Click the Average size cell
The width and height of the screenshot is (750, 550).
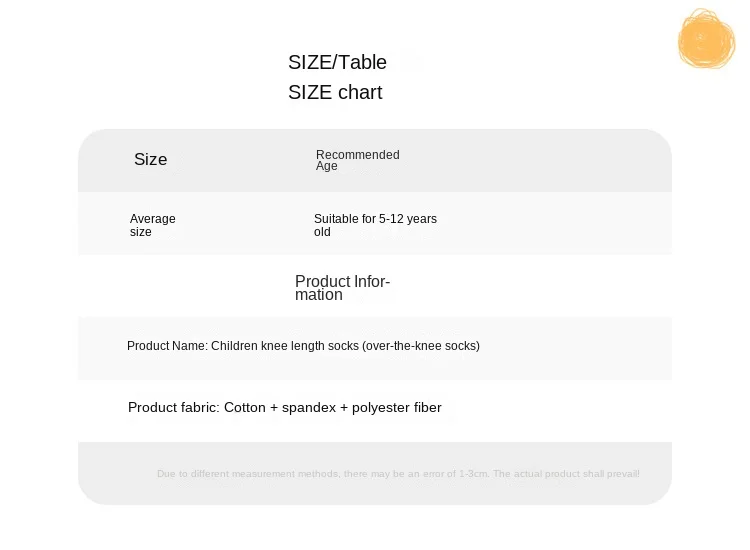click(x=152, y=225)
